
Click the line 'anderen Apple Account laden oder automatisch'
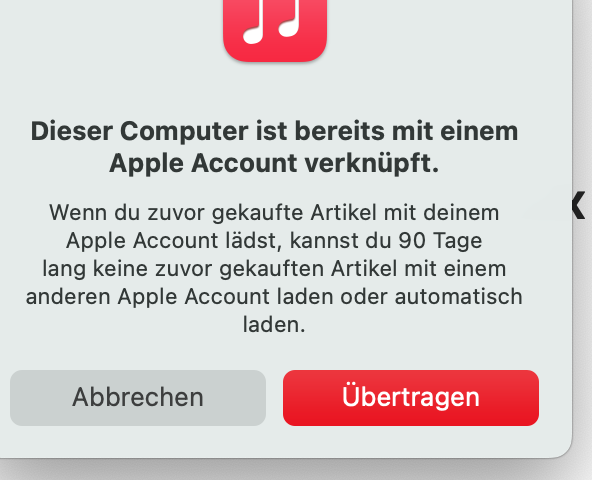coord(274,296)
